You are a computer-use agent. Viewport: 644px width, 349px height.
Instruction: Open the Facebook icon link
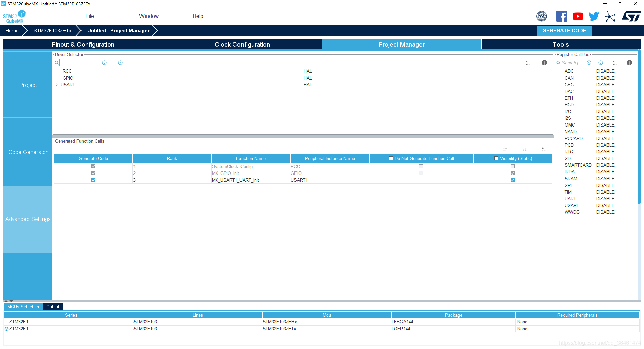click(561, 16)
